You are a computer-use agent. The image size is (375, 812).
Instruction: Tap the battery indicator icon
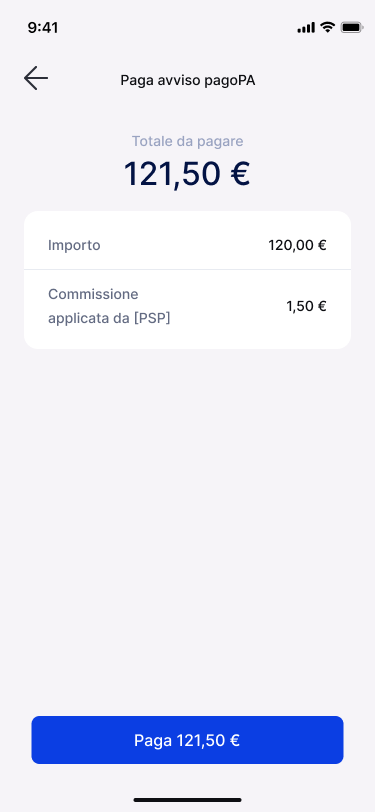[x=352, y=27]
